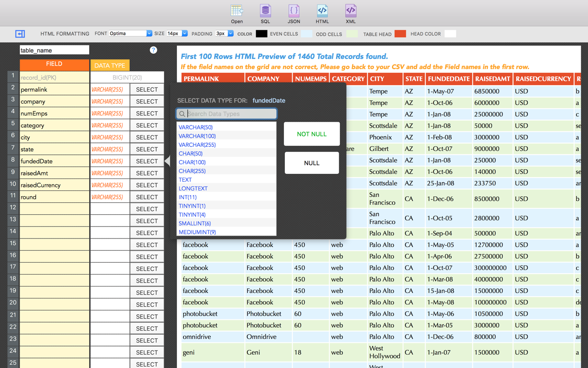Click the magnifier icon in data type search
Viewport: 588px width, 368px height.
pyautogui.click(x=182, y=114)
